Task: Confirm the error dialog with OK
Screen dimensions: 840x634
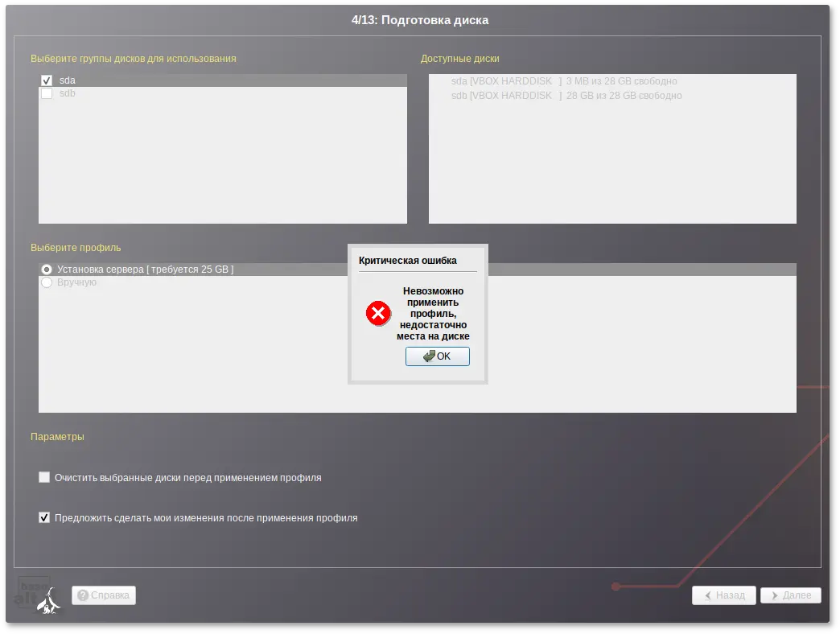Action: pos(437,356)
